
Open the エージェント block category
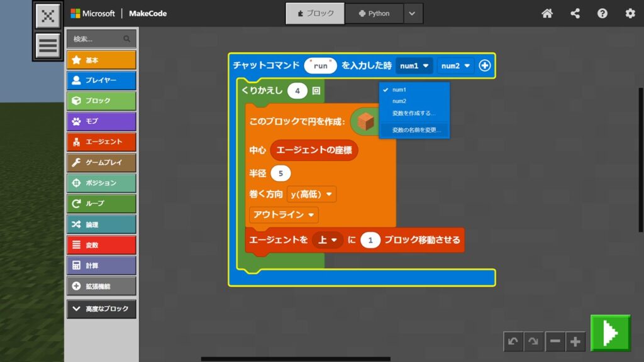101,141
